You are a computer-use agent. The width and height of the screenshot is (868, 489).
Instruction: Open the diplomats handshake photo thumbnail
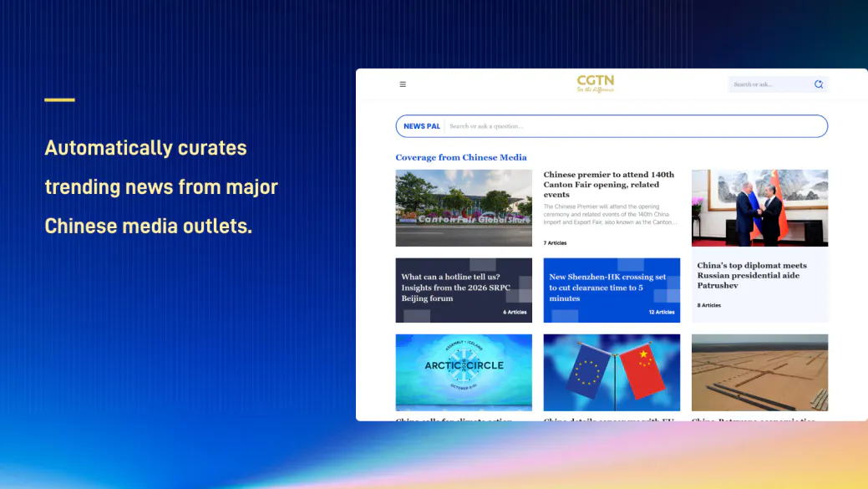pos(759,207)
